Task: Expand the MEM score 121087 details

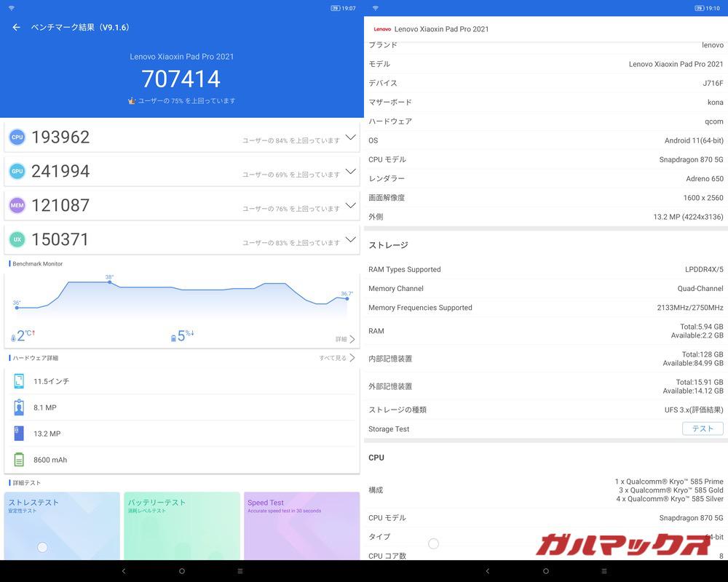Action: pyautogui.click(x=349, y=205)
